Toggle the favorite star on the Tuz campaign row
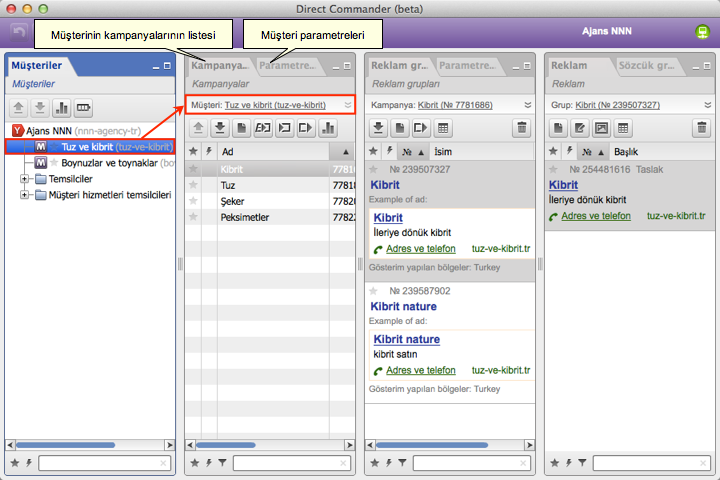Image resolution: width=720 pixels, height=480 pixels. pyautogui.click(x=193, y=185)
